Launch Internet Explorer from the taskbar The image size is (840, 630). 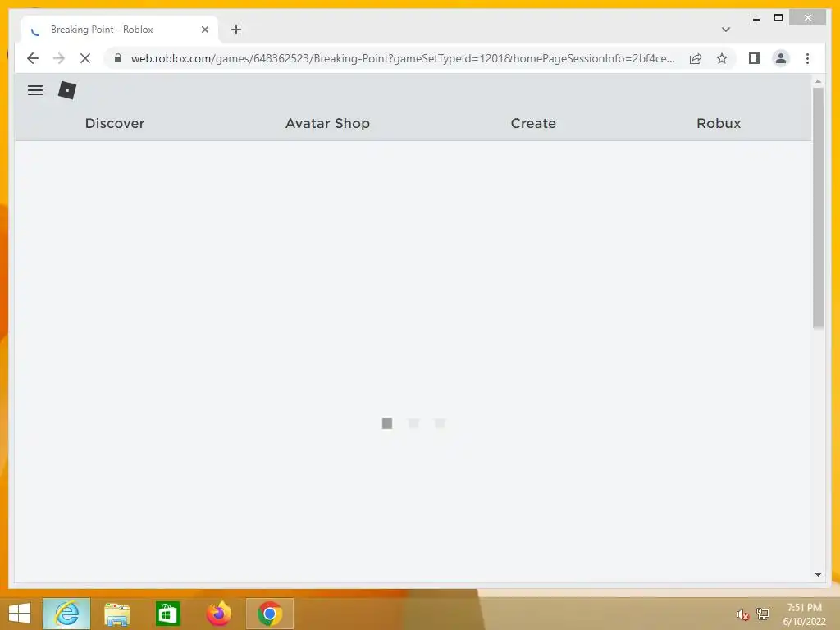tap(66, 614)
